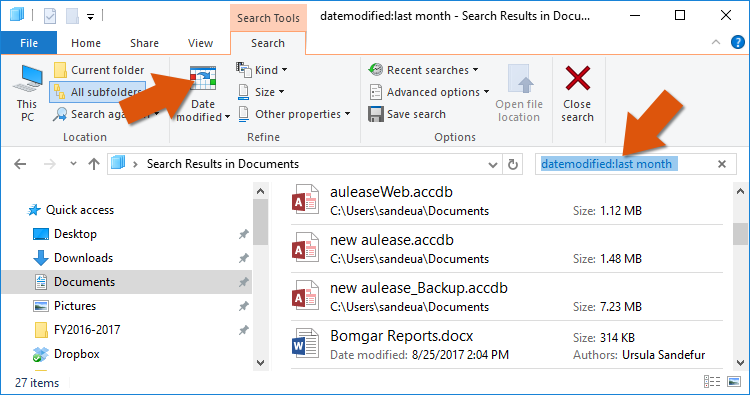Open the Size filter dropdown
The width and height of the screenshot is (750, 395).
[261, 92]
